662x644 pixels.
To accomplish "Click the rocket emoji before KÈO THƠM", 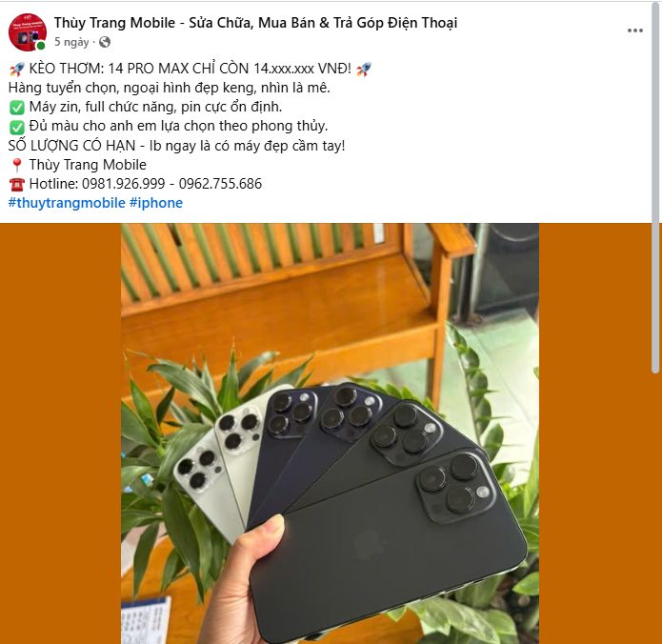I will point(17,70).
